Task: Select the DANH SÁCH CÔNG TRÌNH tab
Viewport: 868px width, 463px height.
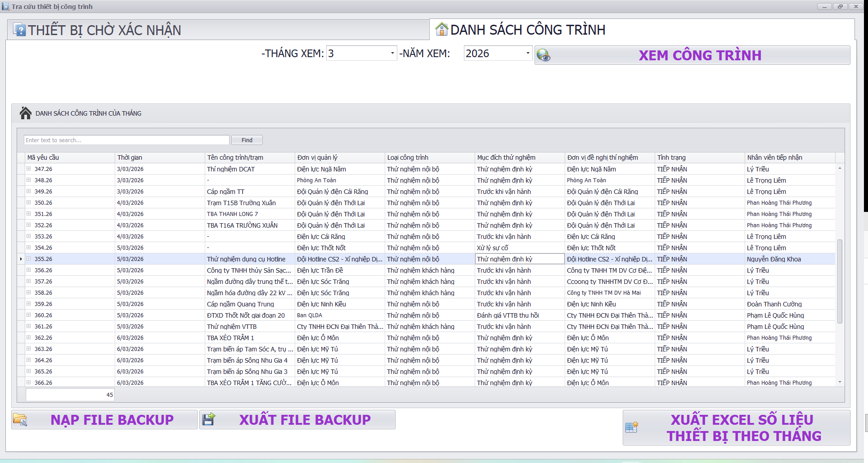Action: click(527, 30)
